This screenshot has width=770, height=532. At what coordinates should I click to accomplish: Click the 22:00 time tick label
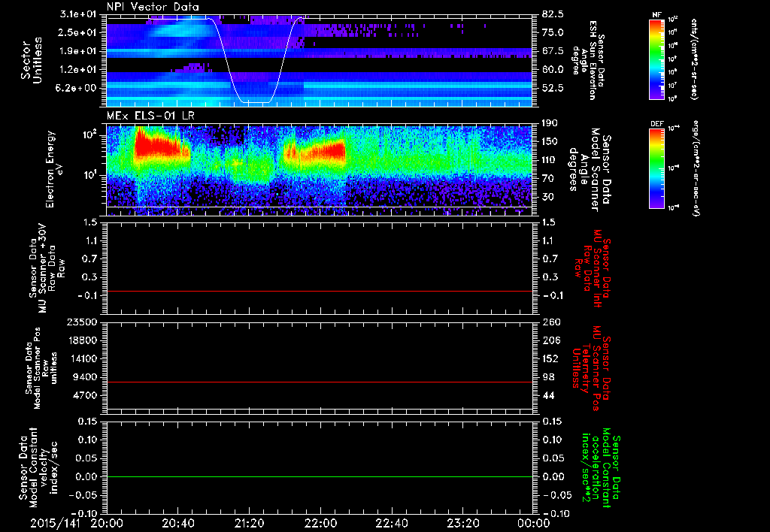point(320,523)
